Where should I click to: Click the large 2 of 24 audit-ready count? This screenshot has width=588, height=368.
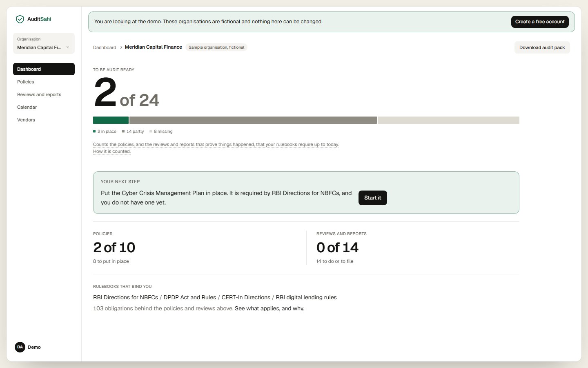pyautogui.click(x=126, y=92)
